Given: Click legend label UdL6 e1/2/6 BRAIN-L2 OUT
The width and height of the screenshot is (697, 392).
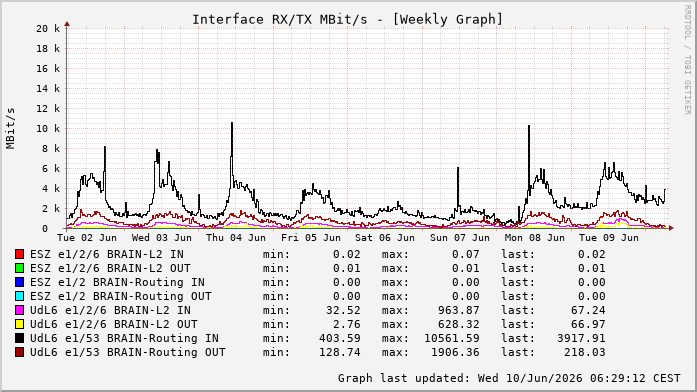Looking at the screenshot, I should (x=114, y=324).
